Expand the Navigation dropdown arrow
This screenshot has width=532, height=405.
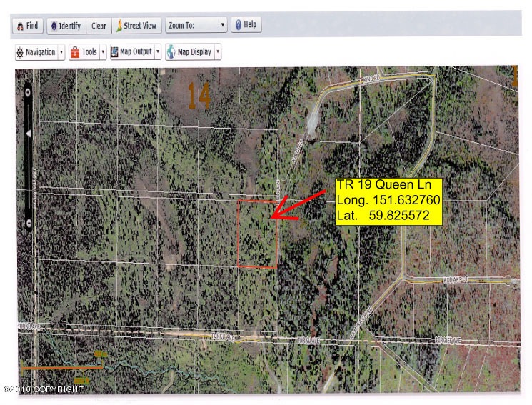61,52
